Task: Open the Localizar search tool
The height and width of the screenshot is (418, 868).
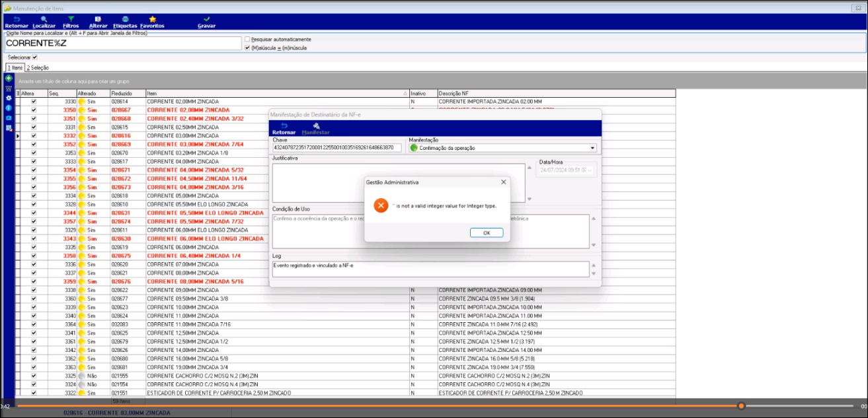Action: tap(44, 22)
